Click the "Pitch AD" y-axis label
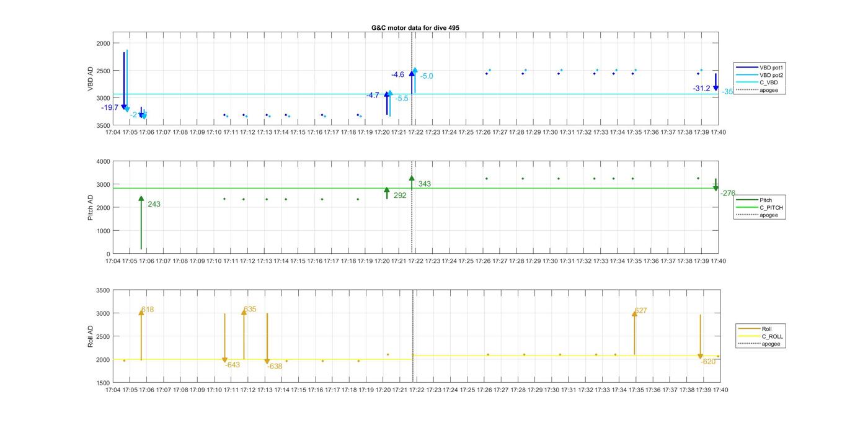Image resolution: width=868 pixels, height=430 pixels. (91, 207)
